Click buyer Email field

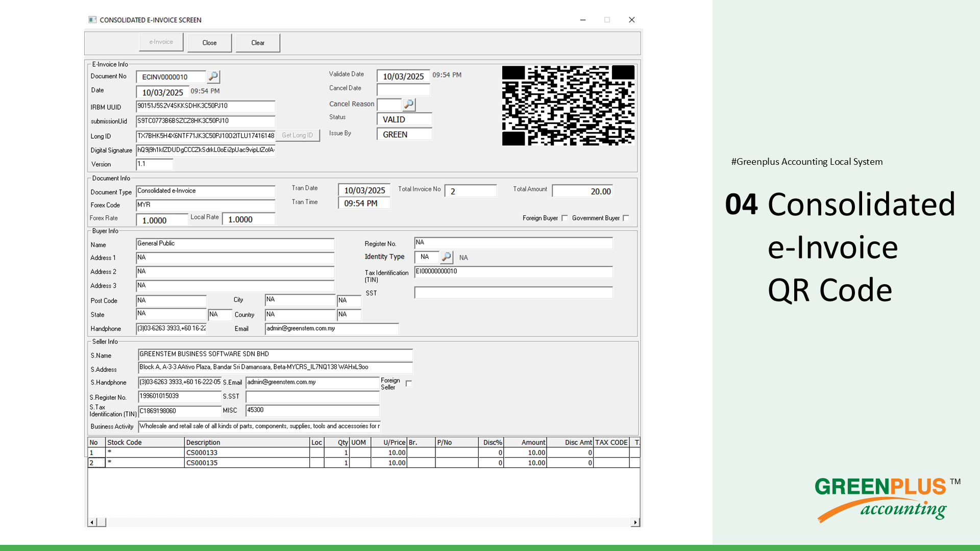click(332, 329)
